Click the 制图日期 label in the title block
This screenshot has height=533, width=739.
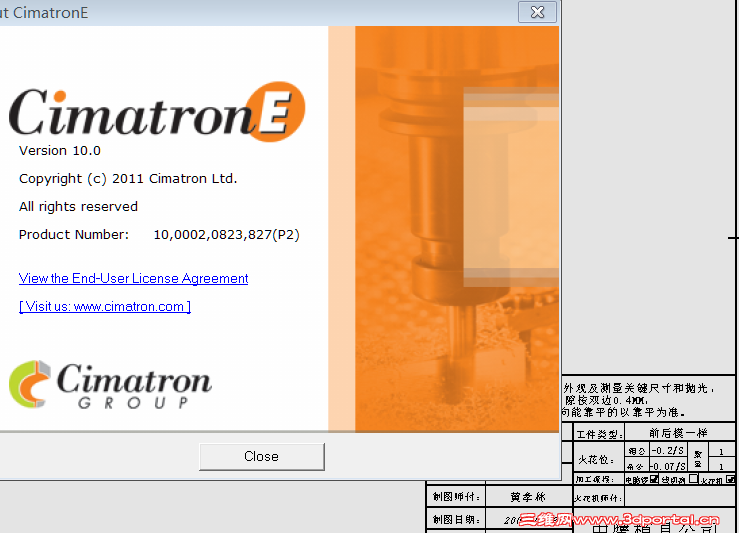click(x=456, y=520)
